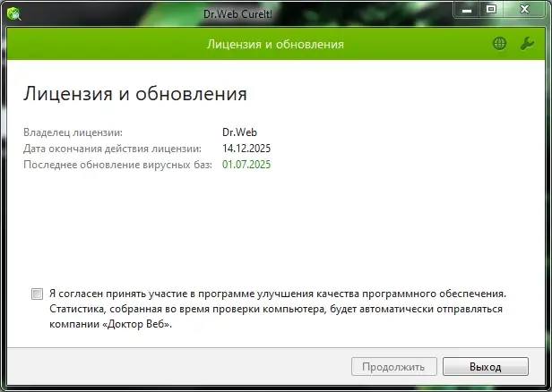Tick the software quality program agreement checkbox
552x392 pixels.
(x=37, y=294)
